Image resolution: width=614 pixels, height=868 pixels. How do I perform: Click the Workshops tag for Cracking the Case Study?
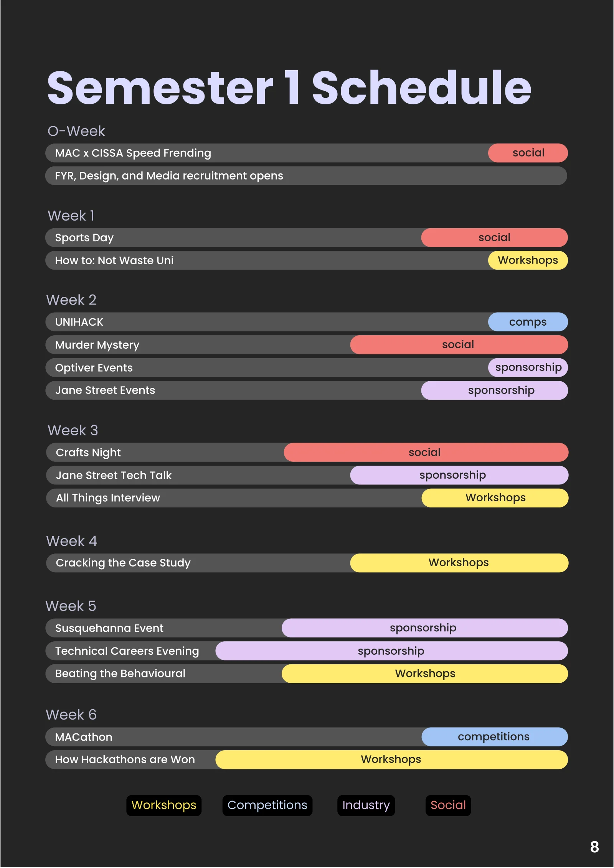tap(459, 563)
